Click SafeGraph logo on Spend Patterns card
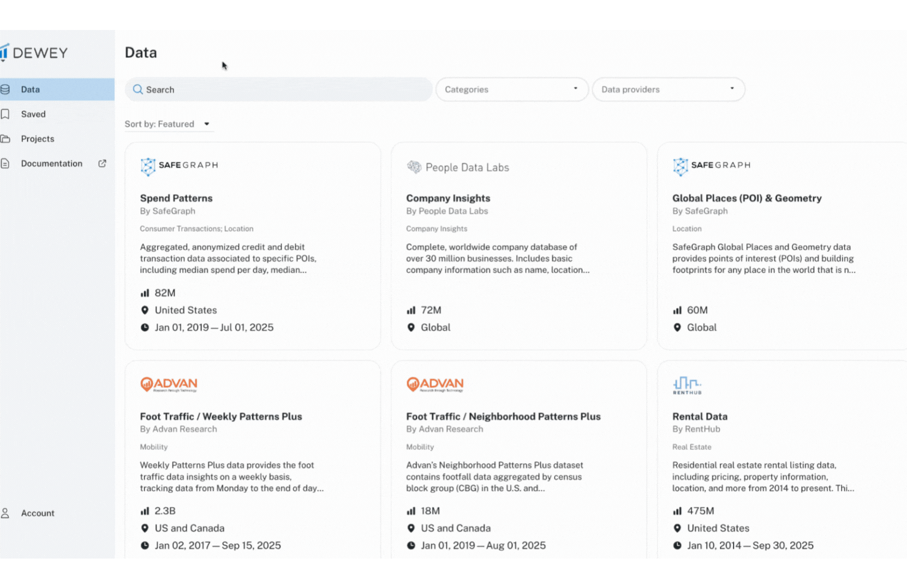 [x=179, y=166]
